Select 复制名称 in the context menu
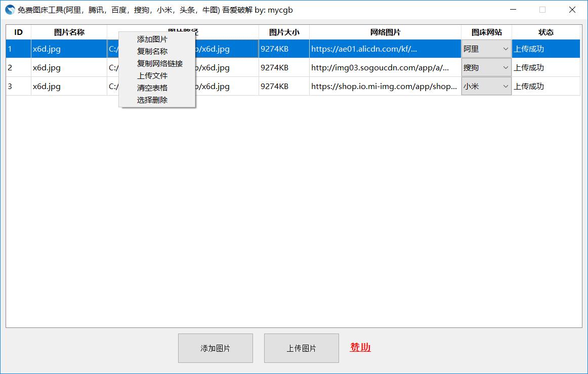 (x=152, y=51)
